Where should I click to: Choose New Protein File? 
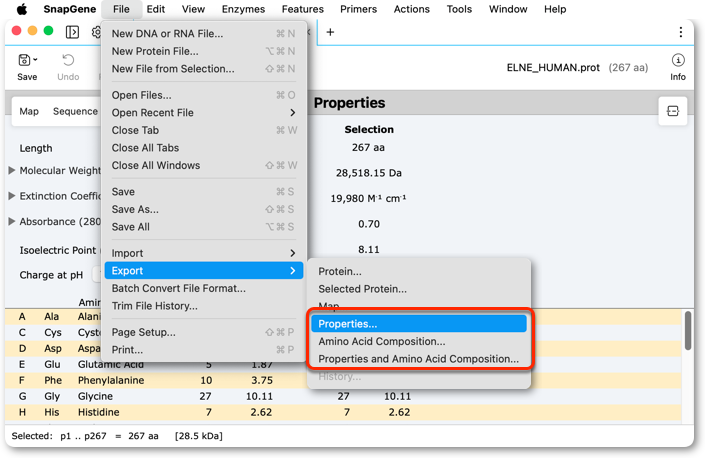coord(204,51)
